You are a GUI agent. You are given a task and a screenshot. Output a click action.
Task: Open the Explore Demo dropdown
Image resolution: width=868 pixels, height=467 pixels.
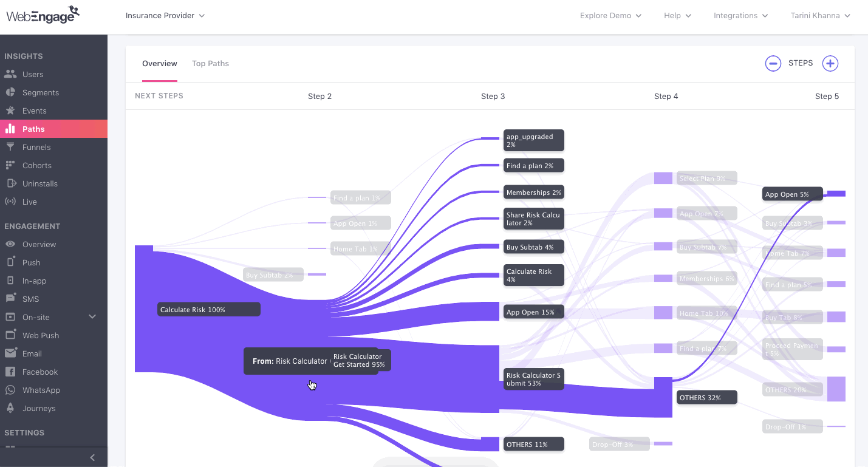click(610, 15)
